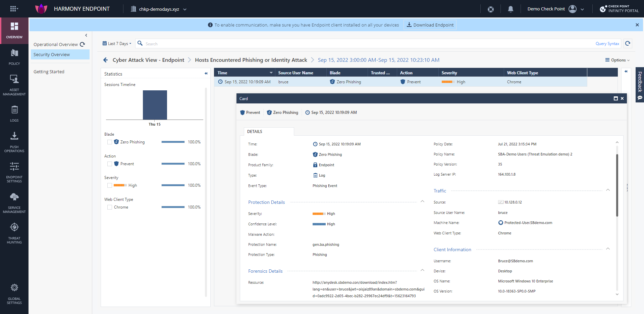
Task: Click the Sep 15 date range breadcrumb
Action: tap(379, 60)
